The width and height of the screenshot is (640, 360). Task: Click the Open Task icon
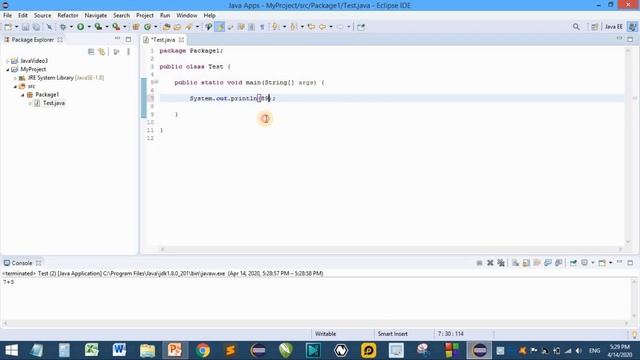[x=177, y=27]
